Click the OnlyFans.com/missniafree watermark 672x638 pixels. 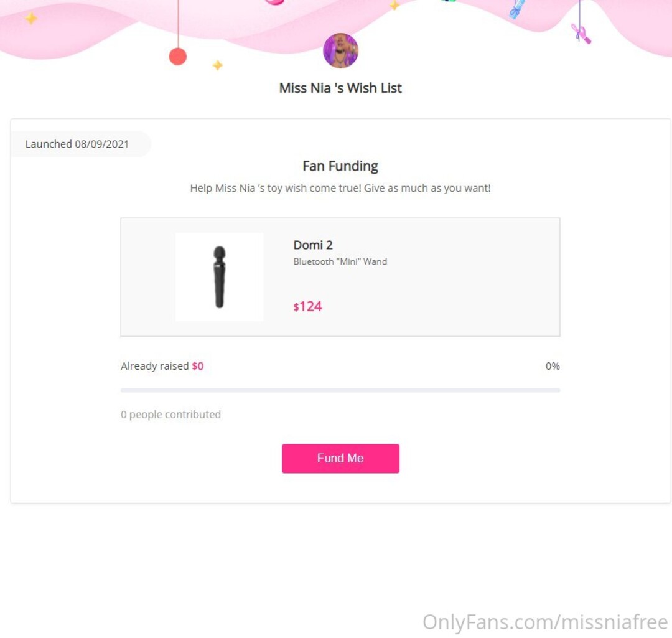545,622
